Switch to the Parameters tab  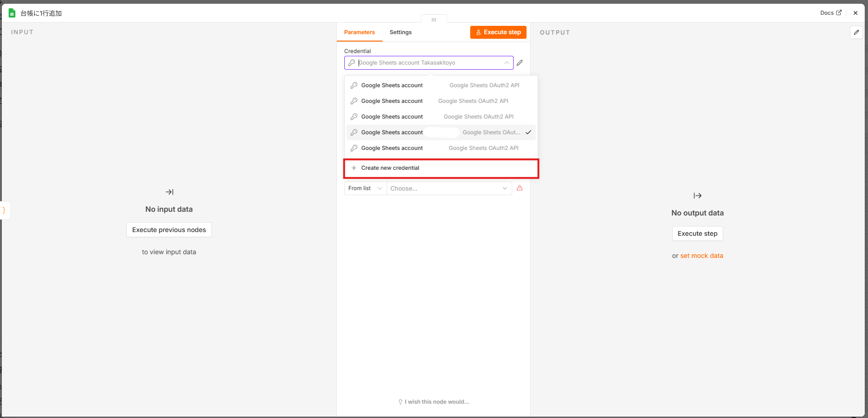359,32
